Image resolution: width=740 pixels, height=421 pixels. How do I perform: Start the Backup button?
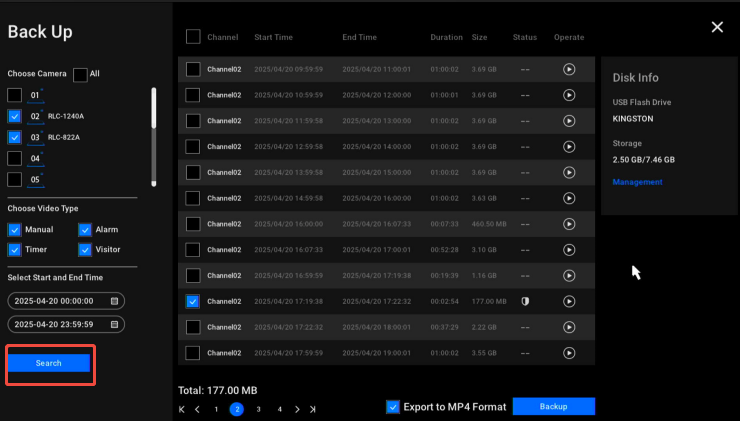coord(554,406)
